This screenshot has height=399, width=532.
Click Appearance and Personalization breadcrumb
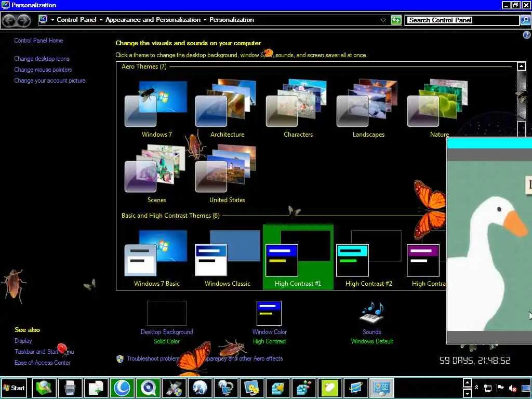click(153, 20)
